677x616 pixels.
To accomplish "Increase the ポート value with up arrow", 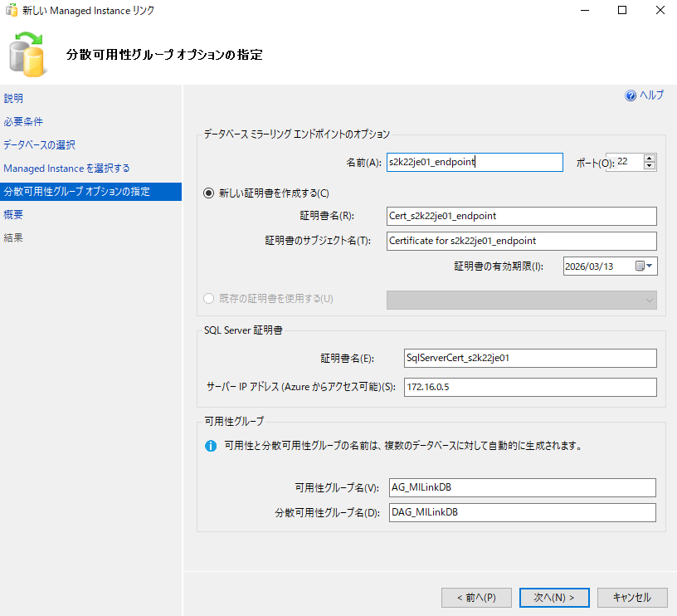I will pyautogui.click(x=648, y=159).
